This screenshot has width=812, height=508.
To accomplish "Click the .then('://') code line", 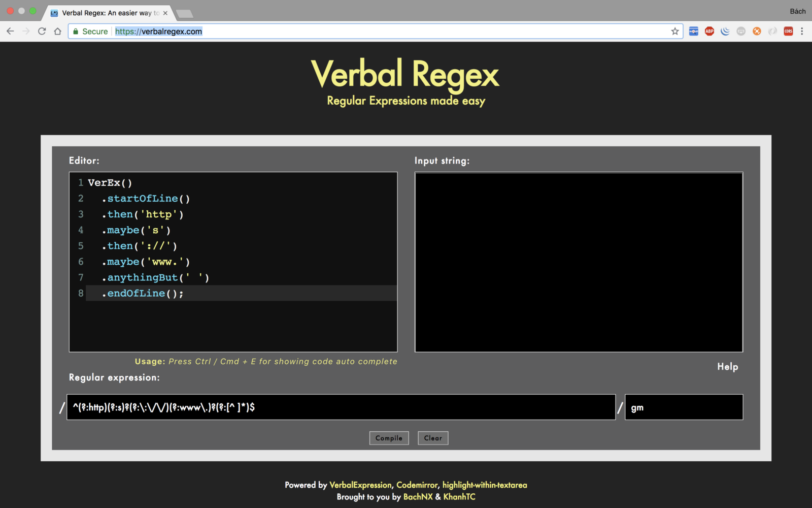I will (139, 246).
